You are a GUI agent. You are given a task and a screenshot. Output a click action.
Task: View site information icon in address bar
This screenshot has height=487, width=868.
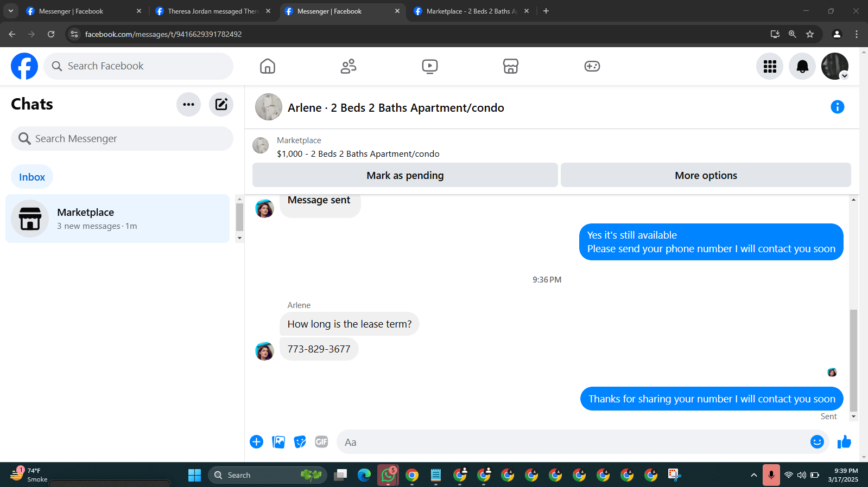(74, 34)
